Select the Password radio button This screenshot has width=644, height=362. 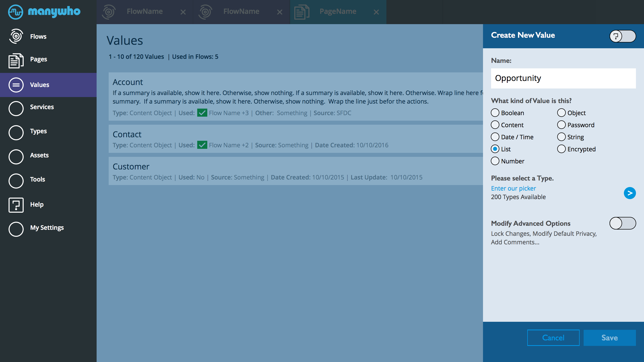561,125
